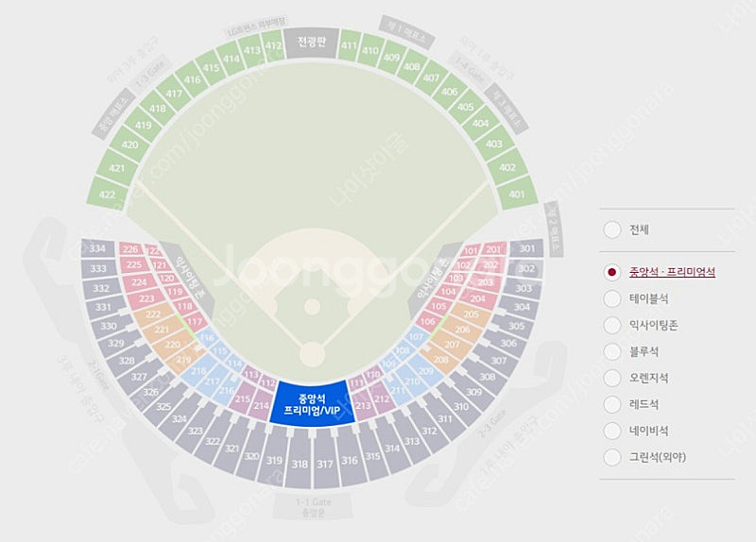
Task: Select navy section 301
Action: pos(527,248)
